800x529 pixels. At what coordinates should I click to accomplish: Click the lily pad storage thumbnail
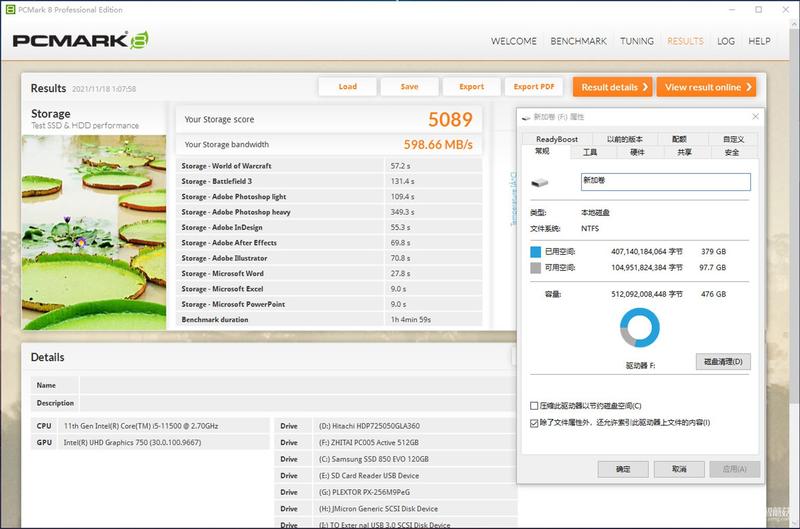point(94,232)
